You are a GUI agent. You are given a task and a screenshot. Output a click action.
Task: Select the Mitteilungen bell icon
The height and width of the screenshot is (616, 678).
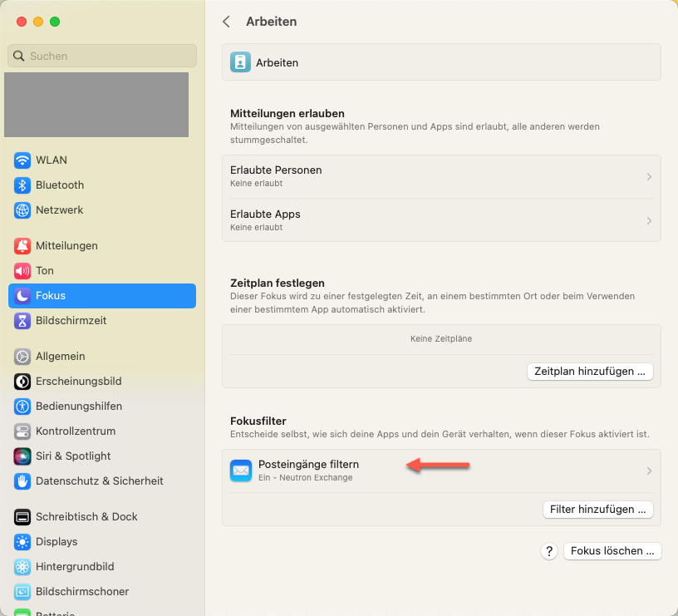(x=22, y=246)
